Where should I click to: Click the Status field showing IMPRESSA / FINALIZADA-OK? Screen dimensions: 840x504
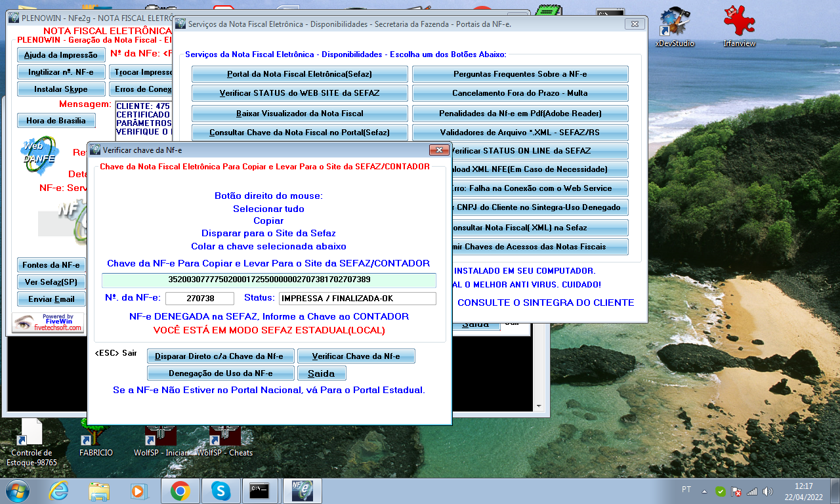point(357,299)
